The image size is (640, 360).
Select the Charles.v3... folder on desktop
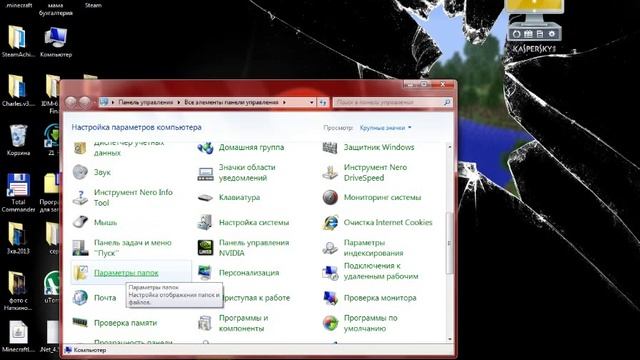(18, 91)
